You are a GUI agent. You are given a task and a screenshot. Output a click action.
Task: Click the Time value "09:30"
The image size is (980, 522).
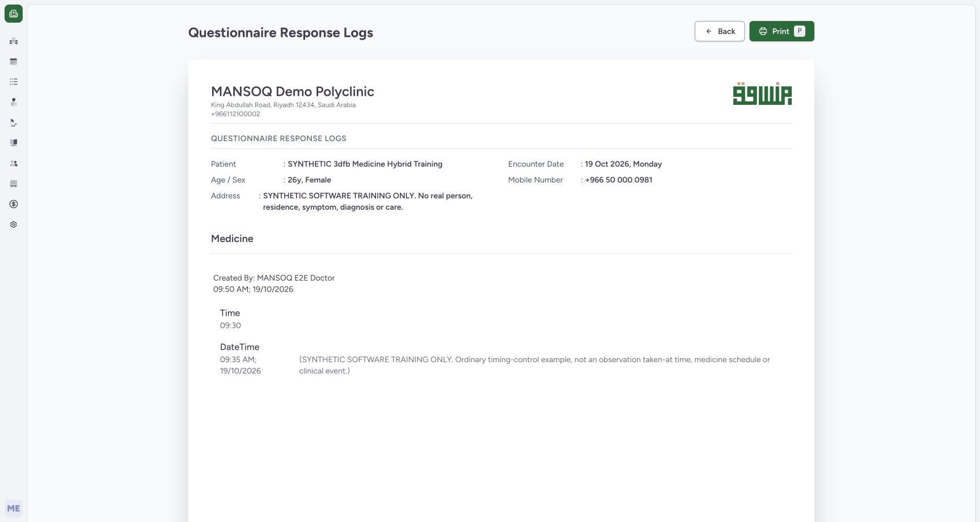230,325
